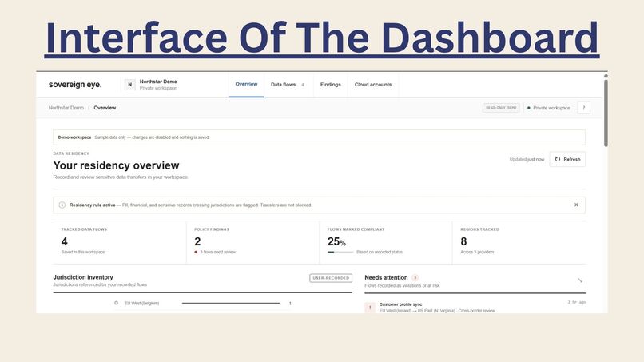The height and width of the screenshot is (362, 644).
Task: Click the Needs attention count badge
Action: (415, 278)
